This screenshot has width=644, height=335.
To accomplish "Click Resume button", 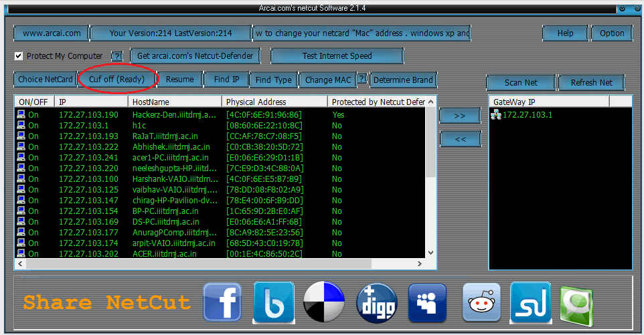I will (180, 79).
